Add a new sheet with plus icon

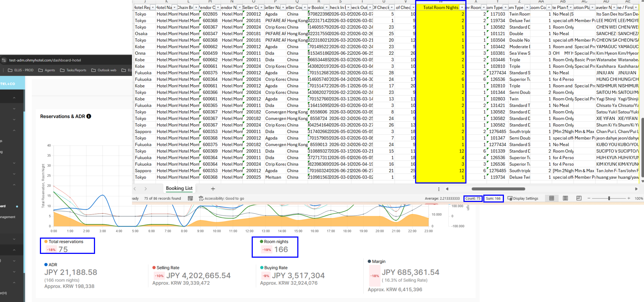pyautogui.click(x=213, y=189)
